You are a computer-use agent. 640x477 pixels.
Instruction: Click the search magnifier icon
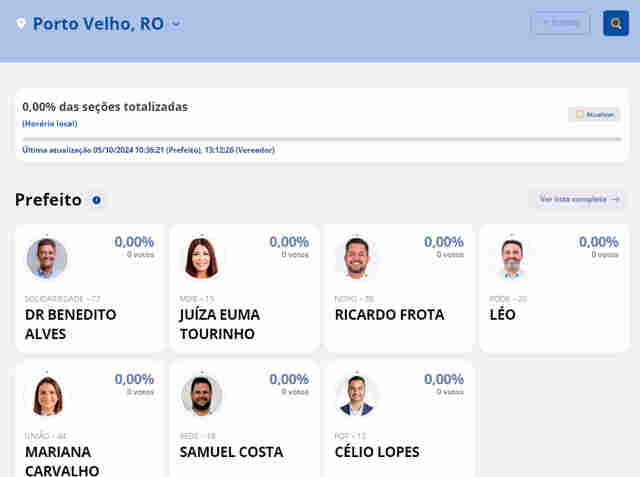click(616, 23)
